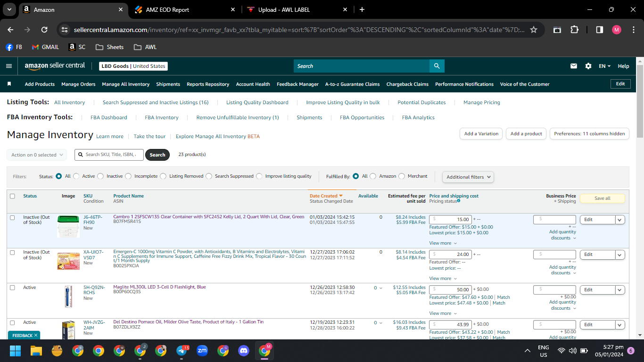Check the Cambro container row checkbox
This screenshot has width=644, height=362.
(12, 217)
